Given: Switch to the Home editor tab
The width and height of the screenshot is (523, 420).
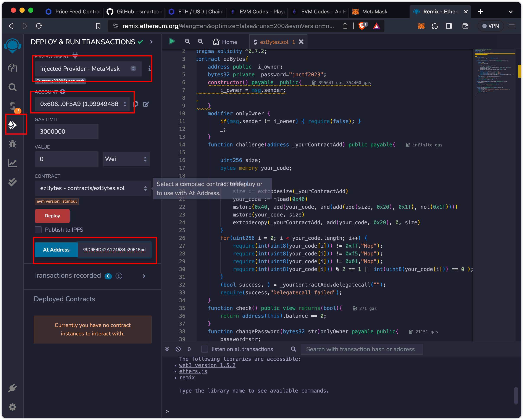Looking at the screenshot, I should tap(225, 42).
